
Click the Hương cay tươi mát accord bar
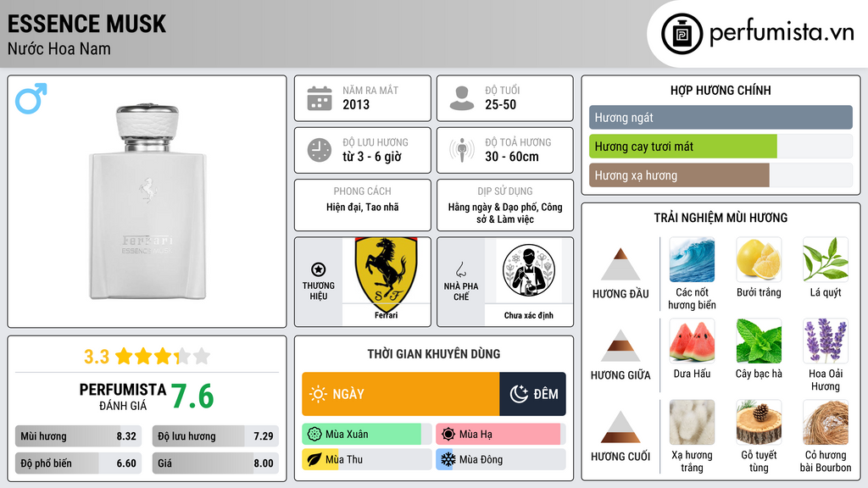pyautogui.click(x=721, y=147)
